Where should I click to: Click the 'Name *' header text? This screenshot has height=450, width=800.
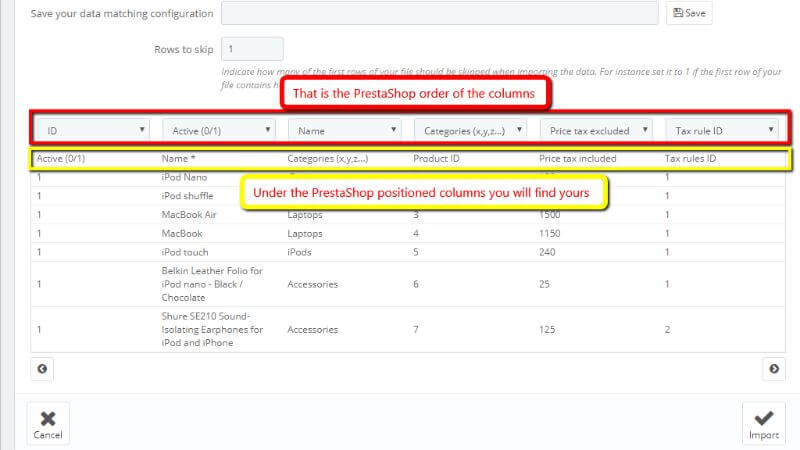click(x=178, y=159)
